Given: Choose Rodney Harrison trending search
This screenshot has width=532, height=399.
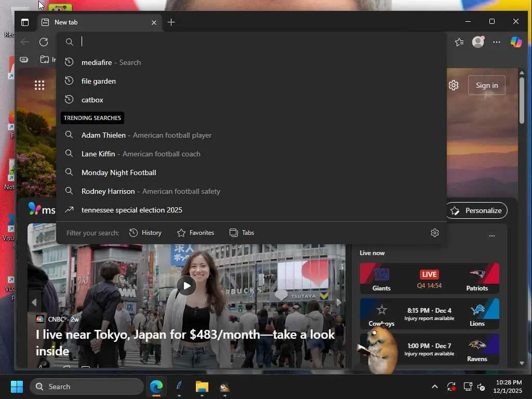Looking at the screenshot, I should pyautogui.click(x=251, y=191).
